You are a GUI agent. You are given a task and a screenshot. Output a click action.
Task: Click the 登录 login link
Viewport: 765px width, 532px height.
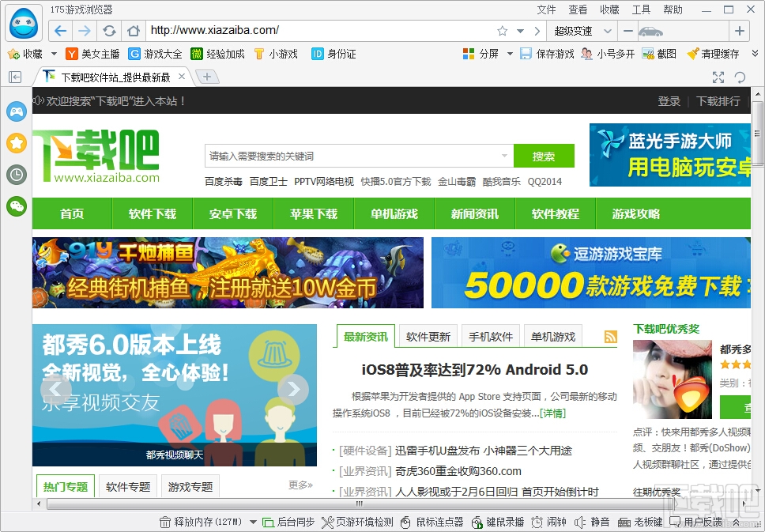click(x=669, y=101)
